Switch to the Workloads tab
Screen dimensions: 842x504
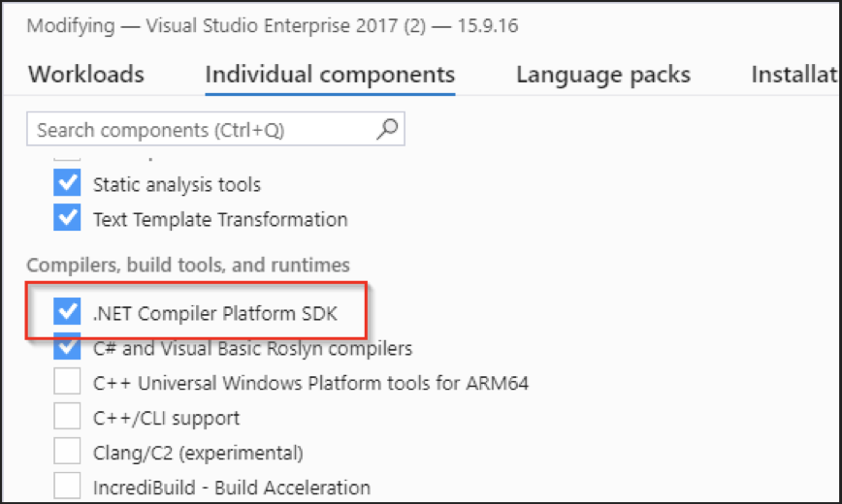pyautogui.click(x=86, y=75)
